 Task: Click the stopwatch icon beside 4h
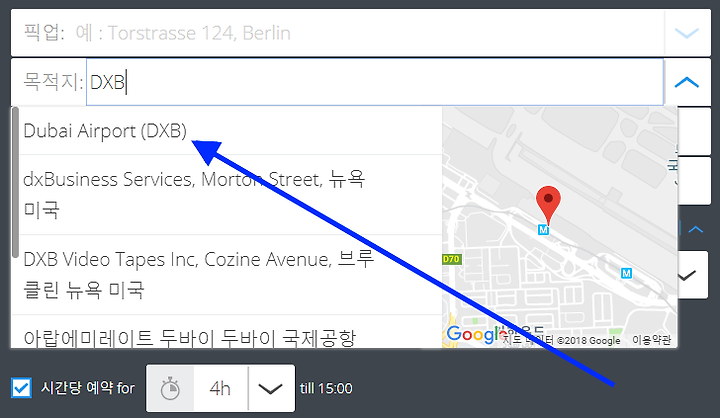170,389
